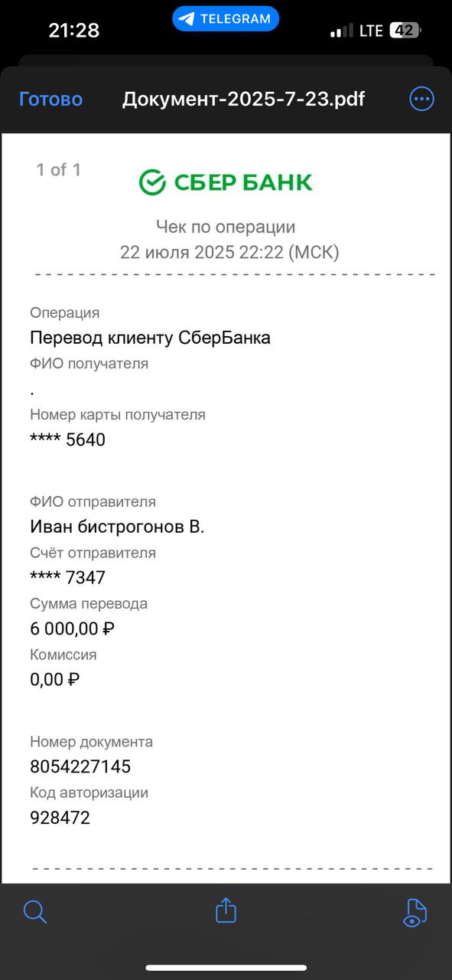Return to Telegram via status pill
The image size is (452, 980).
click(226, 19)
